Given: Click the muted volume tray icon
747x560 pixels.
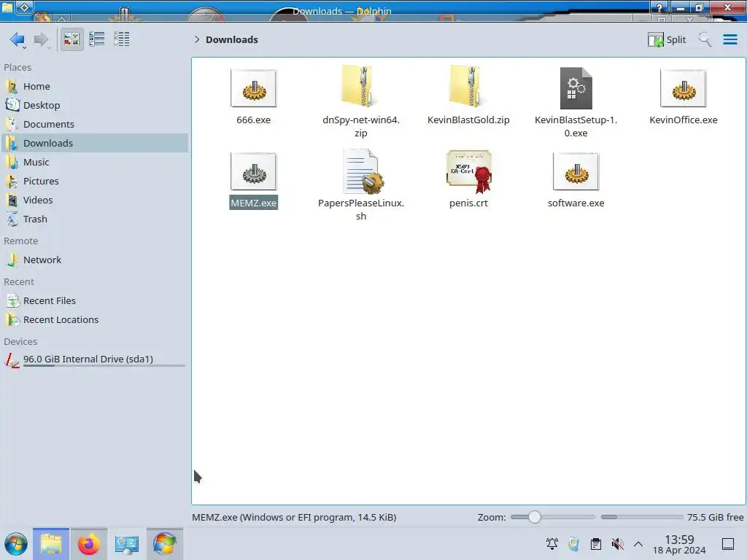Looking at the screenshot, I should click(617, 544).
